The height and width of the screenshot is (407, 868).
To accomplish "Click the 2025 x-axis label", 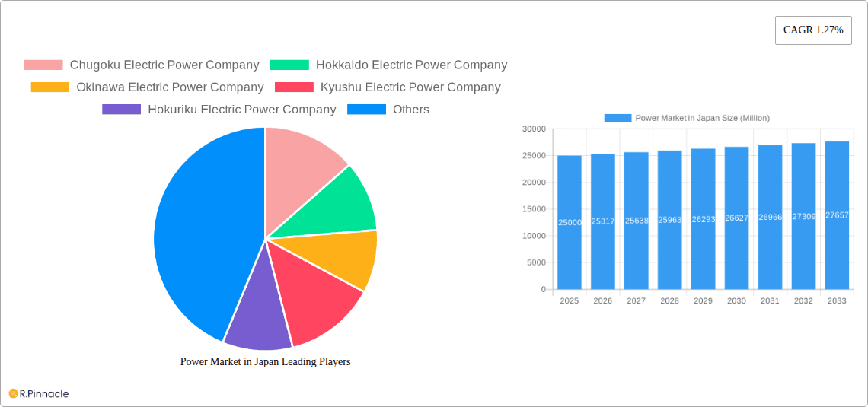I will coord(570,300).
